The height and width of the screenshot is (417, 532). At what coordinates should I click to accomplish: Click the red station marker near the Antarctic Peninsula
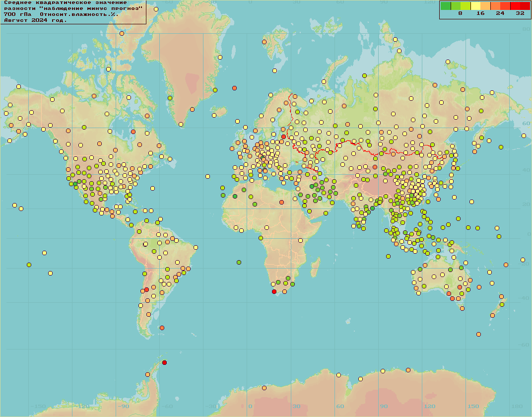(164, 362)
